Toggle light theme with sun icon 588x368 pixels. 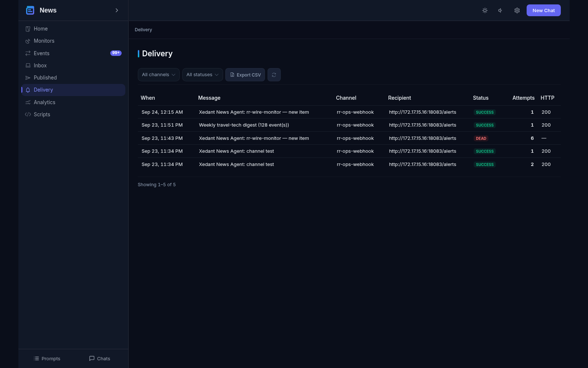[x=485, y=10]
